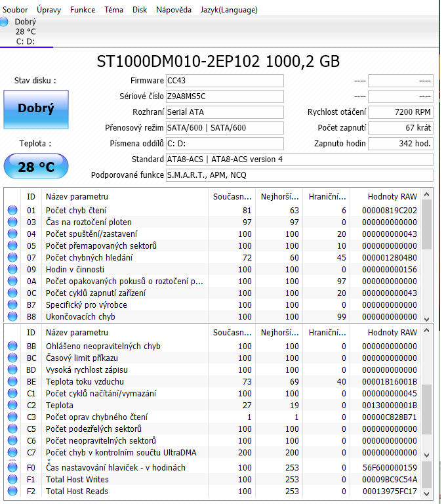This screenshot has width=446, height=504.
Task: Click the serial number field Z9A8MS5C
Action: (x=225, y=96)
